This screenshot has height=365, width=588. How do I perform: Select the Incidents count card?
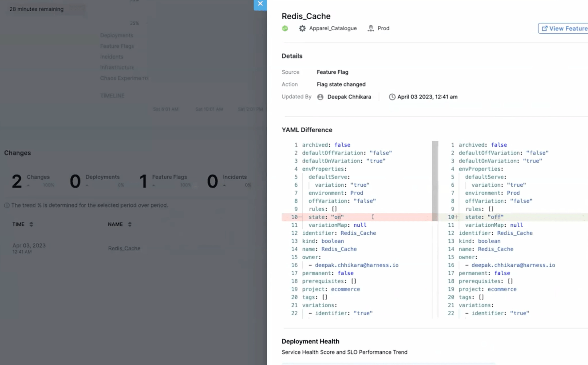pyautogui.click(x=229, y=181)
